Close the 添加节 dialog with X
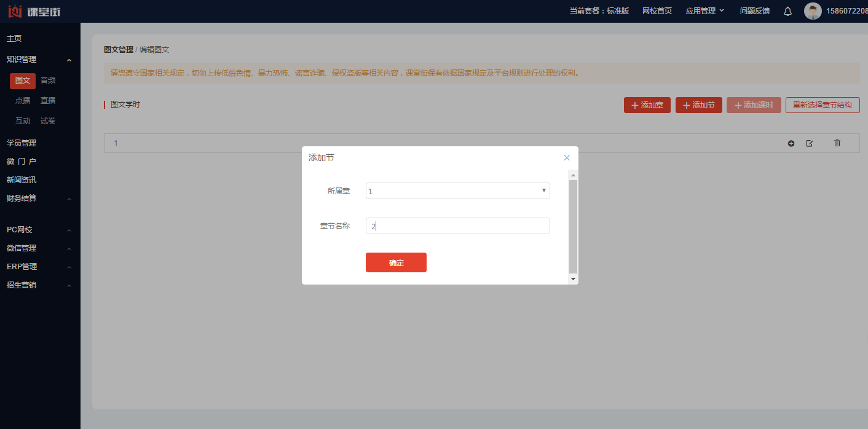Image resolution: width=868 pixels, height=429 pixels. click(x=567, y=158)
